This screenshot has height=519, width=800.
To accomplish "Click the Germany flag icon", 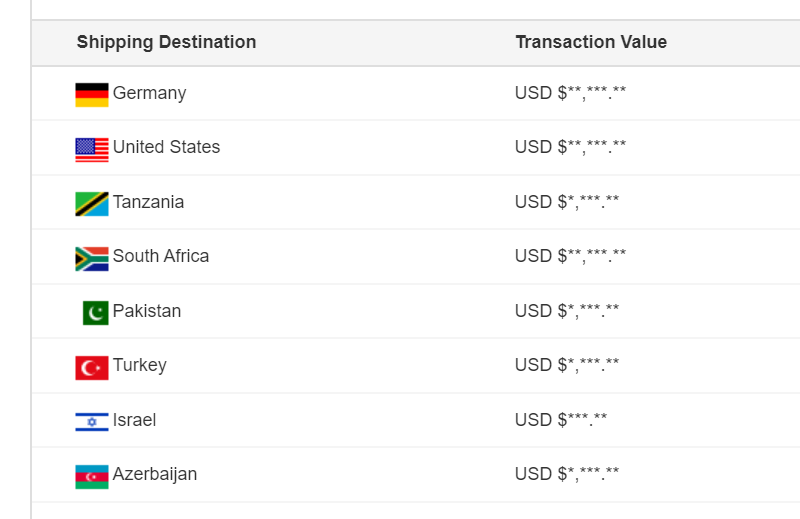I will tap(92, 95).
